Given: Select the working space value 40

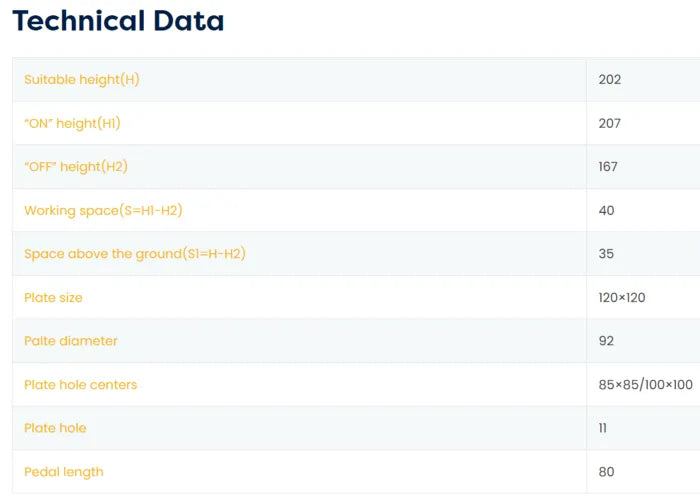Looking at the screenshot, I should (x=606, y=210).
